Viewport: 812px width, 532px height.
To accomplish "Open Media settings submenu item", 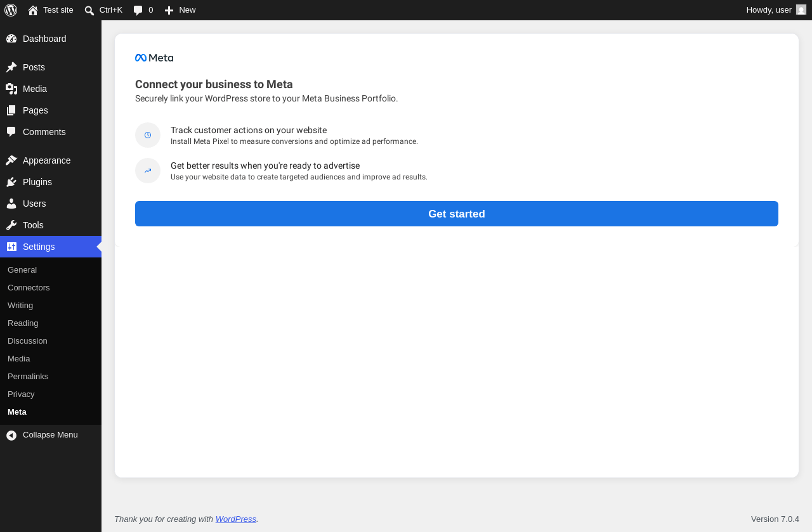I will [x=51, y=359].
